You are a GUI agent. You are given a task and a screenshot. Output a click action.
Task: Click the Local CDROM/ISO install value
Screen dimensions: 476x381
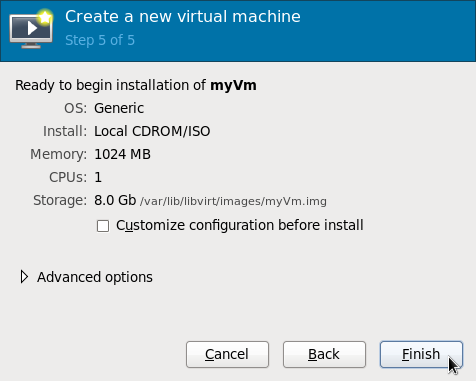[x=152, y=131]
